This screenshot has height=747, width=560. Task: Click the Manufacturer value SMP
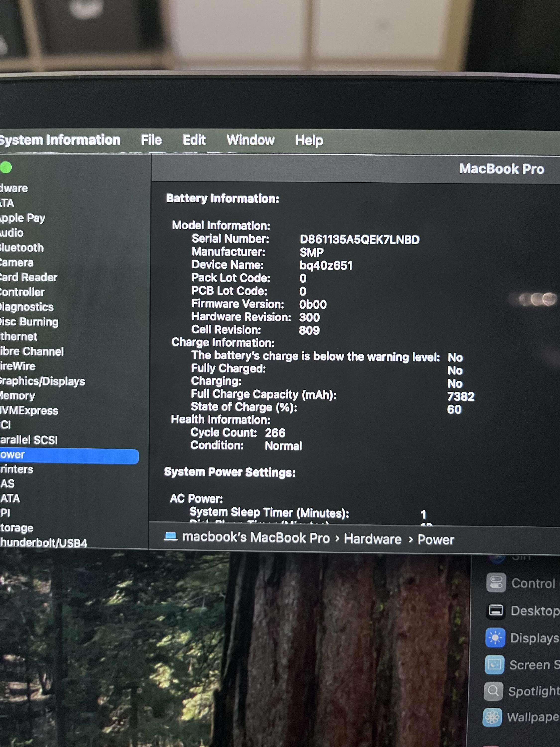(312, 252)
